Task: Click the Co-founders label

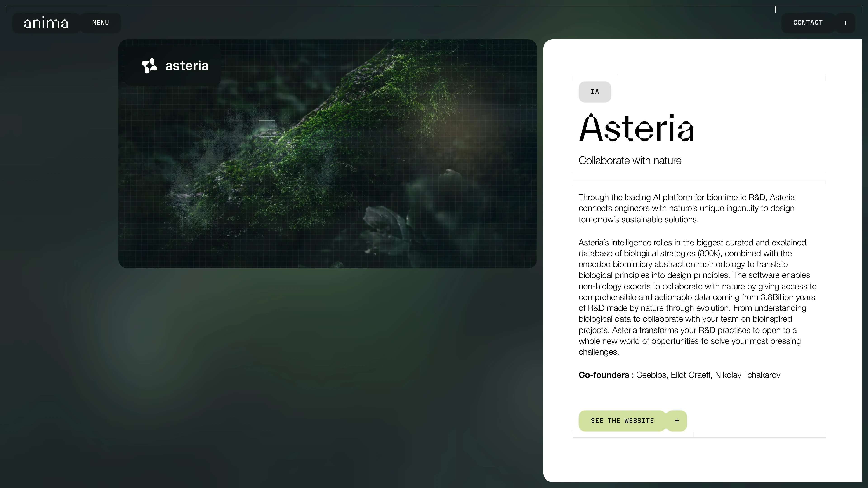Action: click(x=604, y=375)
